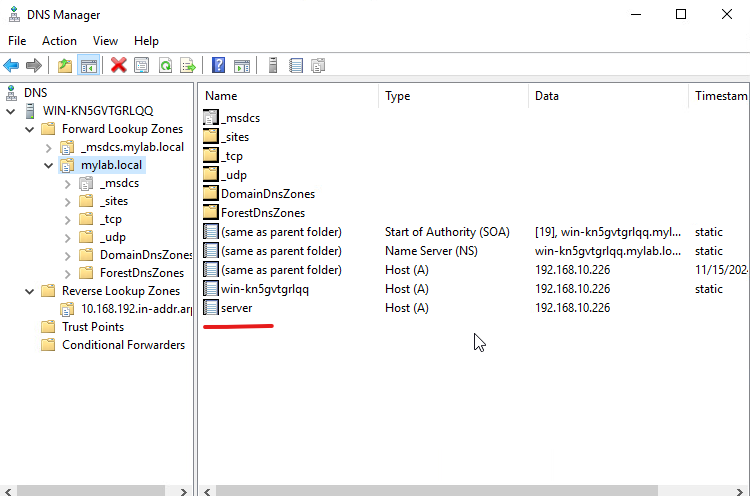Select the _udp folder icon in list
Viewport: 750px width, 496px height.
pos(210,175)
